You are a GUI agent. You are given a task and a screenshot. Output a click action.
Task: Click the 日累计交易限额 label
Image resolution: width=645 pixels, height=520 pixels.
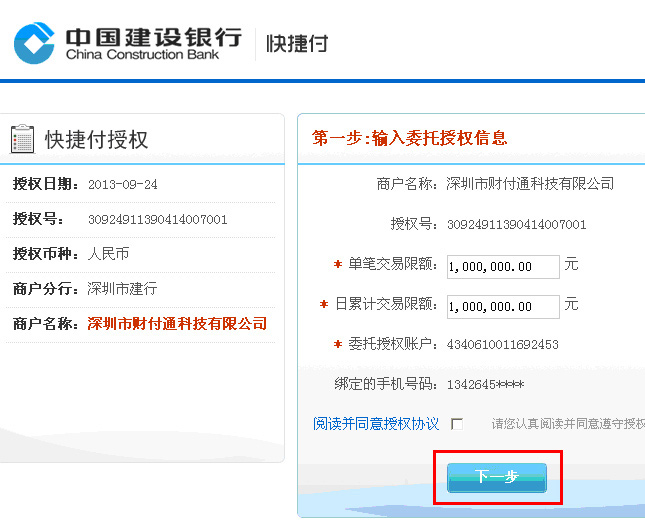[386, 304]
